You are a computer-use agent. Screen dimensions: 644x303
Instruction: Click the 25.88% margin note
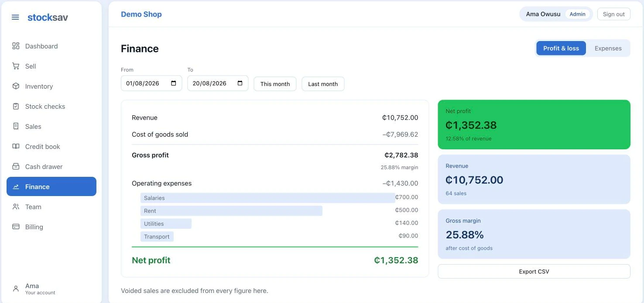[x=399, y=167]
